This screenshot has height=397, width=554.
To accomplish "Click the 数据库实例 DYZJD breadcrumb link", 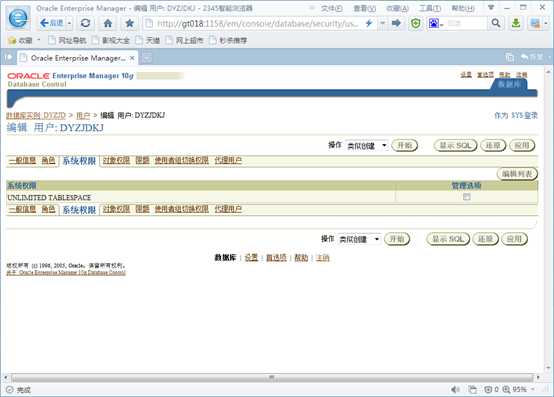I will pos(36,115).
